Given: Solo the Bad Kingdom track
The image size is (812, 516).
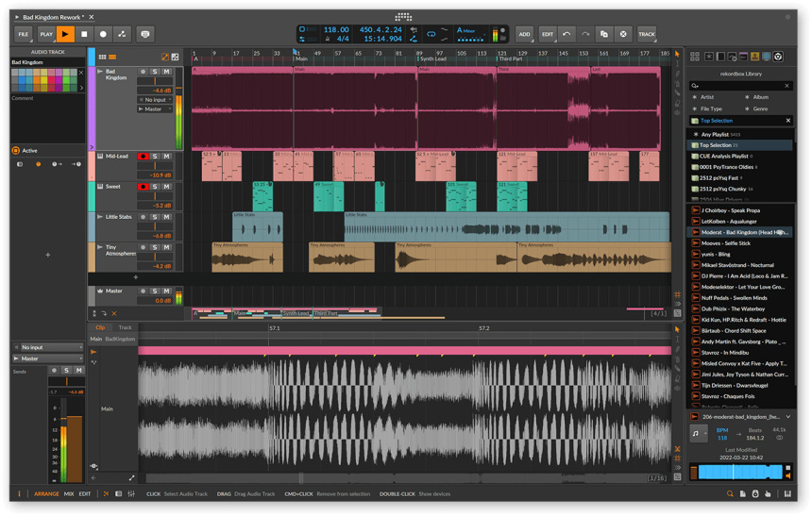Looking at the screenshot, I should tap(155, 72).
